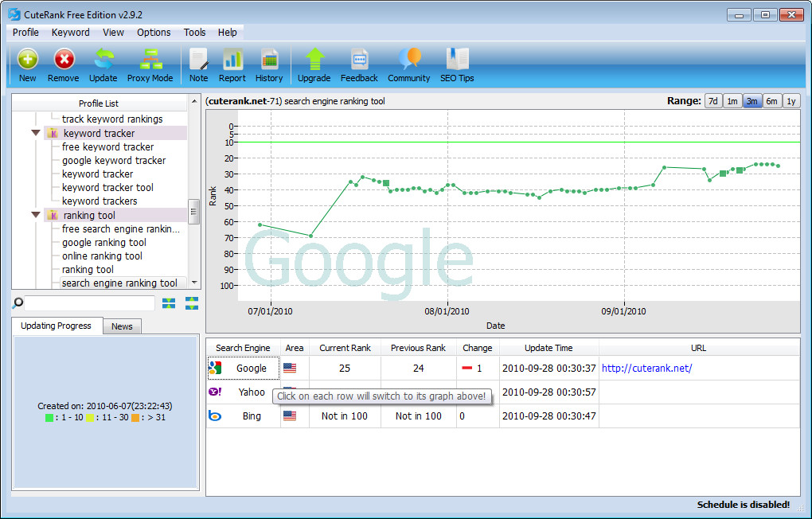Click the US flag in Google row

290,368
